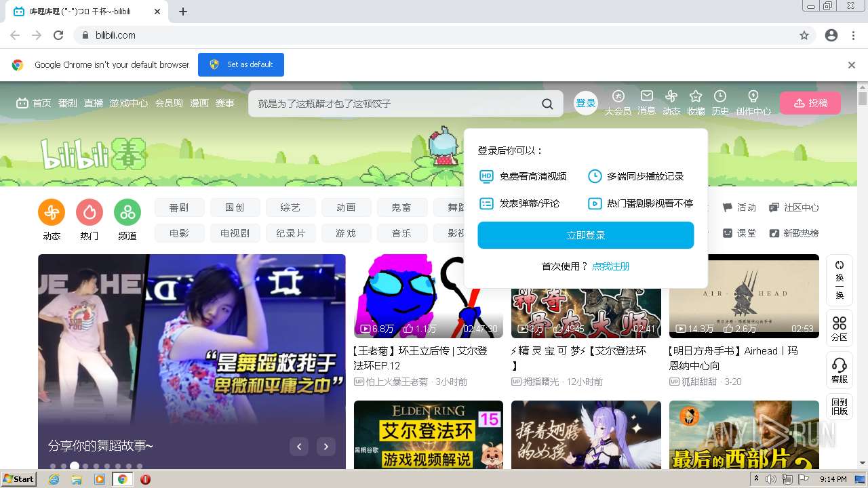Image resolution: width=868 pixels, height=488 pixels.
Task: Click the orange 动态 circle icon
Action: tap(52, 212)
